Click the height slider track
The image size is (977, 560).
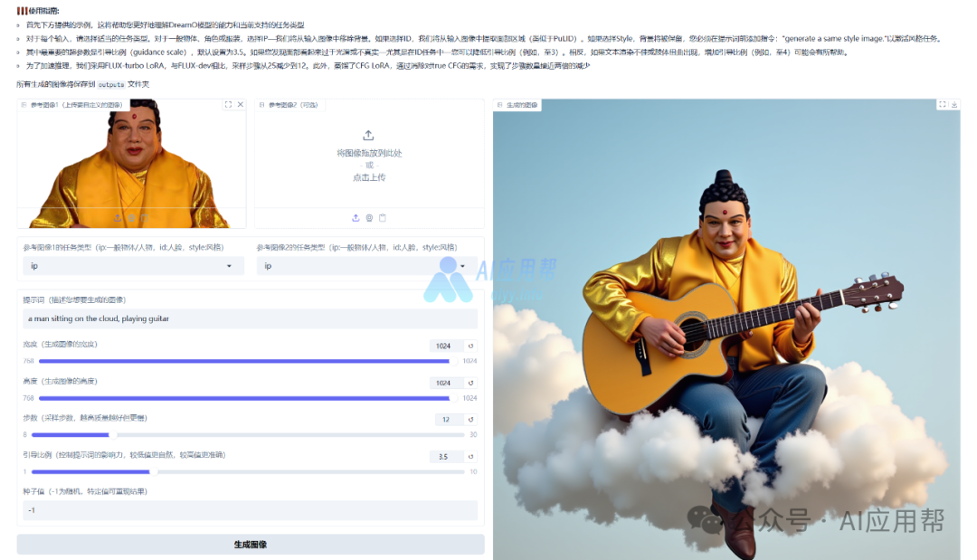click(x=247, y=398)
